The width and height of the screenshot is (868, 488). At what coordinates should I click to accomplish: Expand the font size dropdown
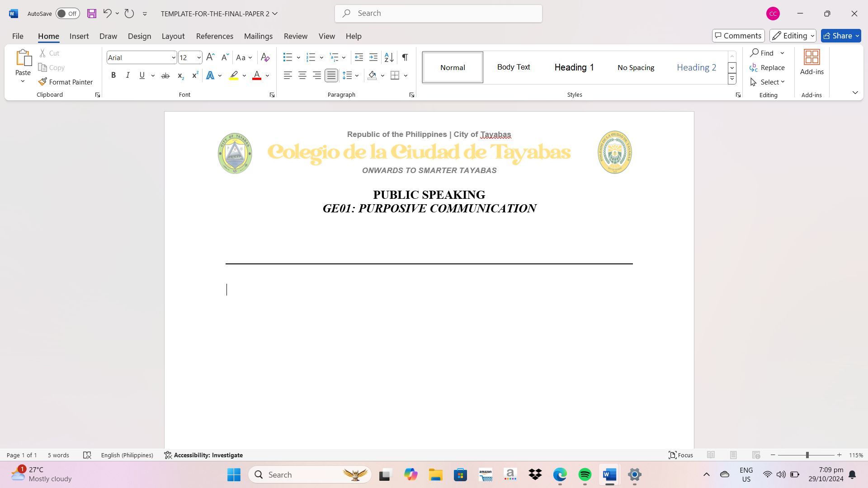(198, 57)
